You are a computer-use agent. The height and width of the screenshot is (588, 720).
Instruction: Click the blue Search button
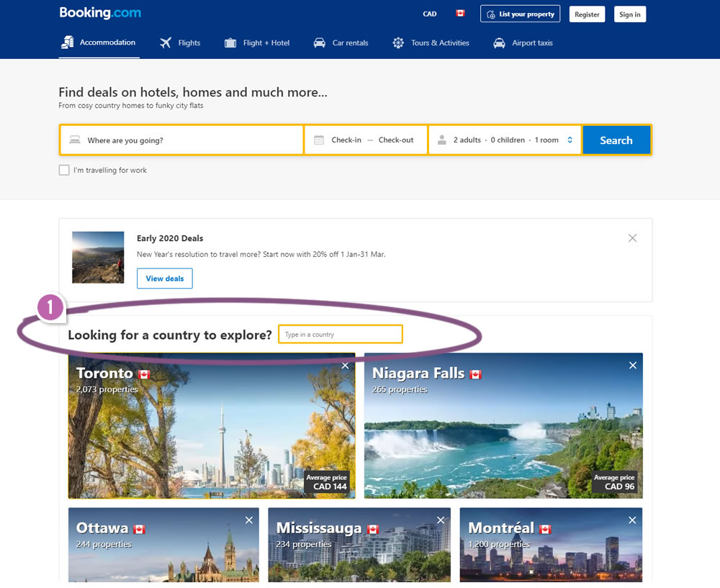coord(616,140)
